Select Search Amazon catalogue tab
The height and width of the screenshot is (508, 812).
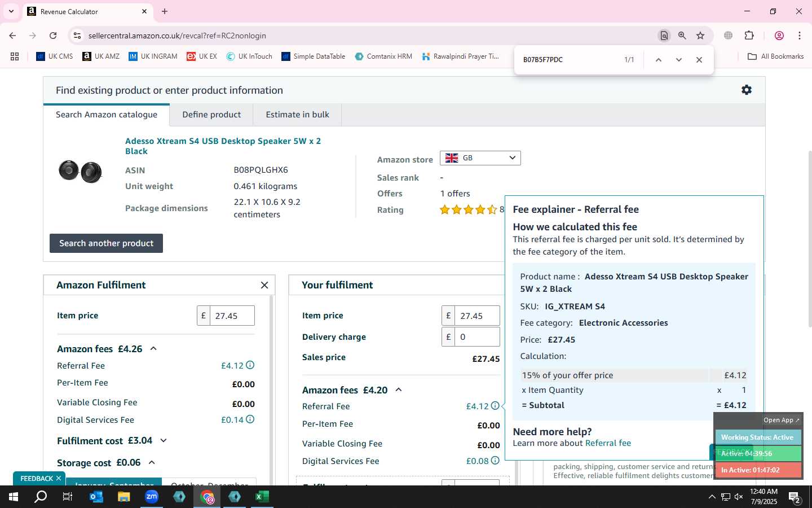click(x=107, y=115)
